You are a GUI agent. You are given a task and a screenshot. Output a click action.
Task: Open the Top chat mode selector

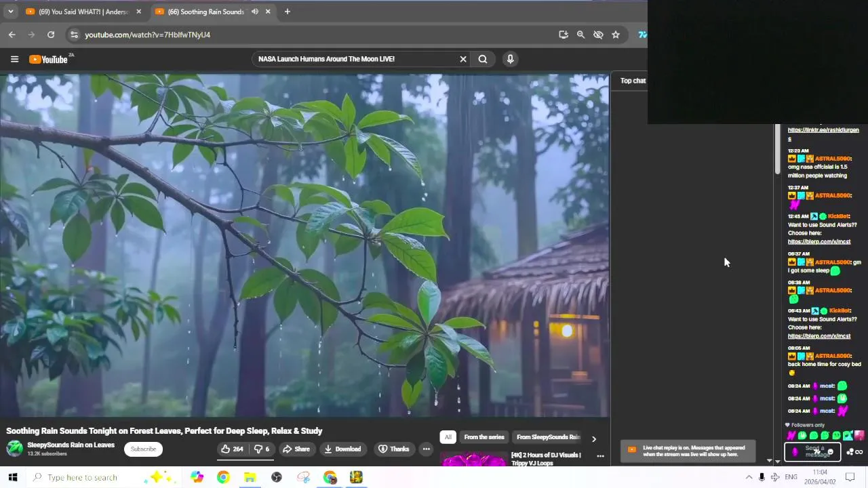point(633,81)
